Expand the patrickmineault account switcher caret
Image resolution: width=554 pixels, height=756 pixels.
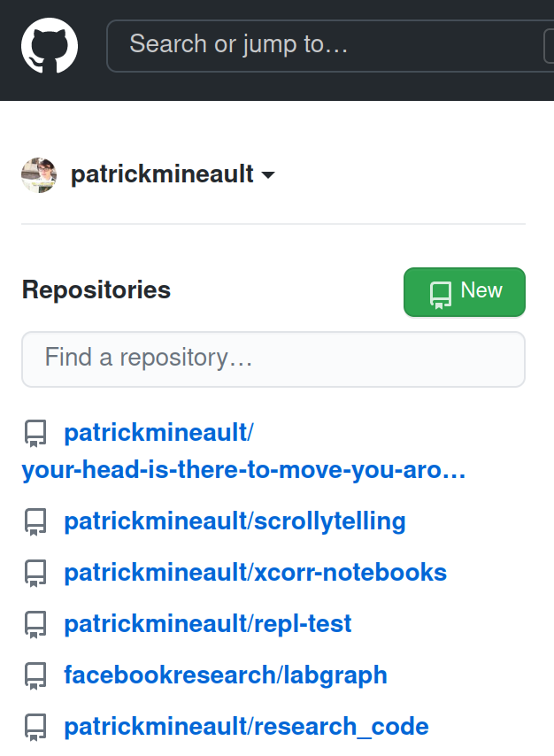pos(268,174)
